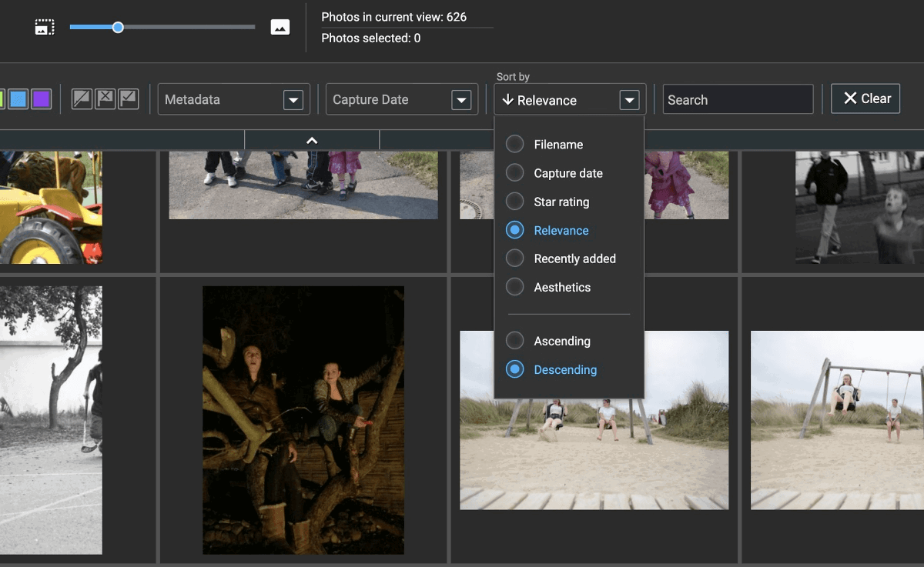Click 'Photos in current view: 626' text
Image resolution: width=924 pixels, height=567 pixels.
pyautogui.click(x=393, y=17)
